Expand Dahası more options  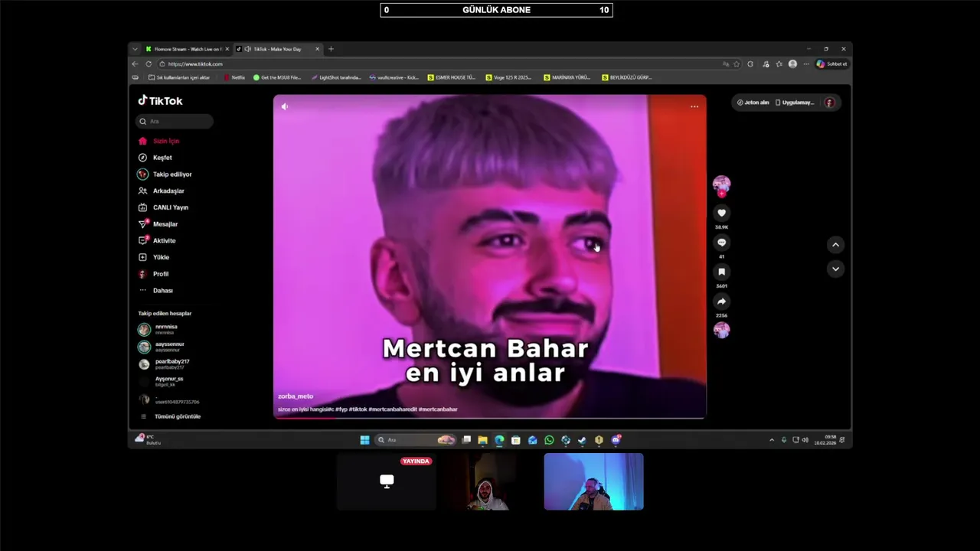[156, 291]
